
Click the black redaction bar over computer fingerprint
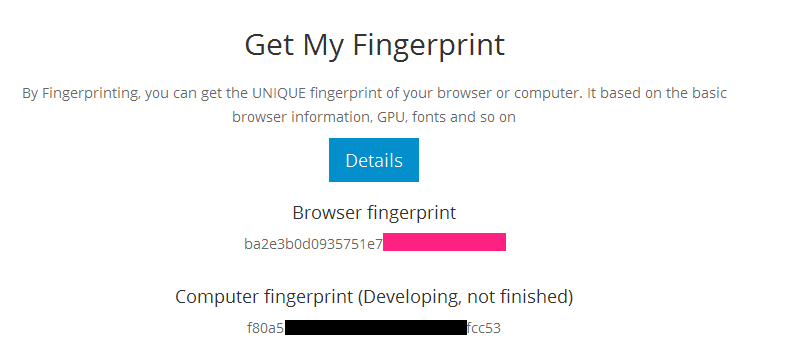point(375,327)
